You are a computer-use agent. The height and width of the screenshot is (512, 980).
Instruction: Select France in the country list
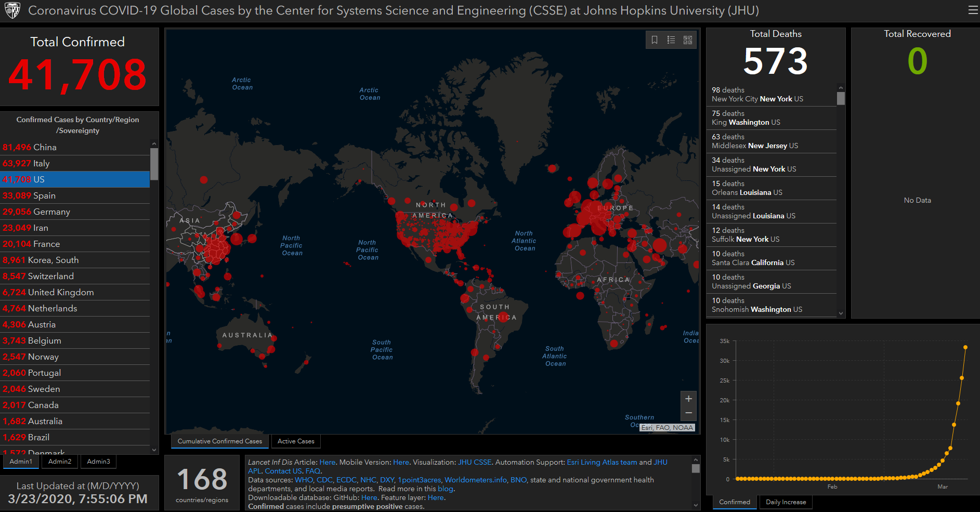pyautogui.click(x=75, y=244)
